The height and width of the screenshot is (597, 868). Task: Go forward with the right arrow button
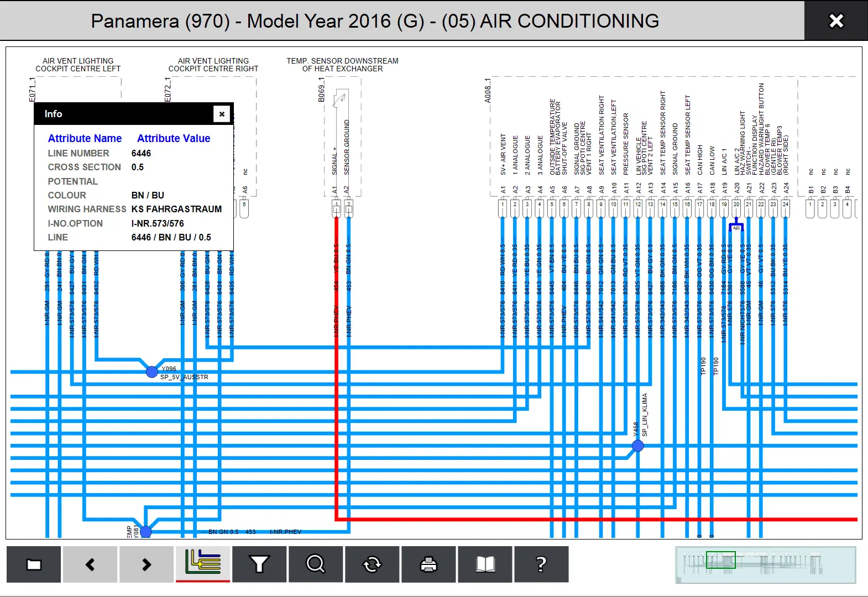147,564
